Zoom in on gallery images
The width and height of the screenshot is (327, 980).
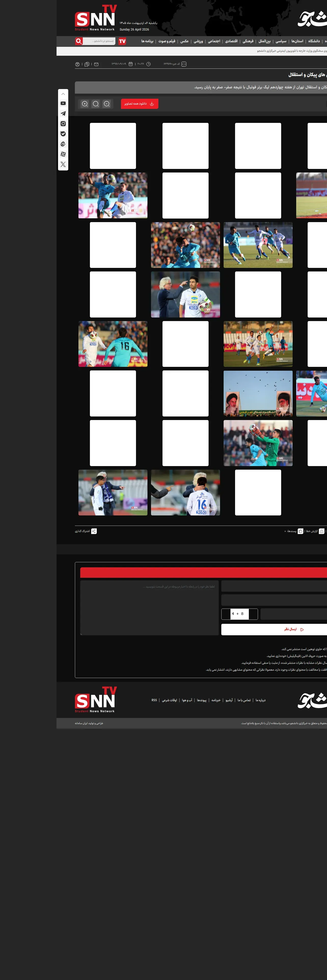(85, 104)
